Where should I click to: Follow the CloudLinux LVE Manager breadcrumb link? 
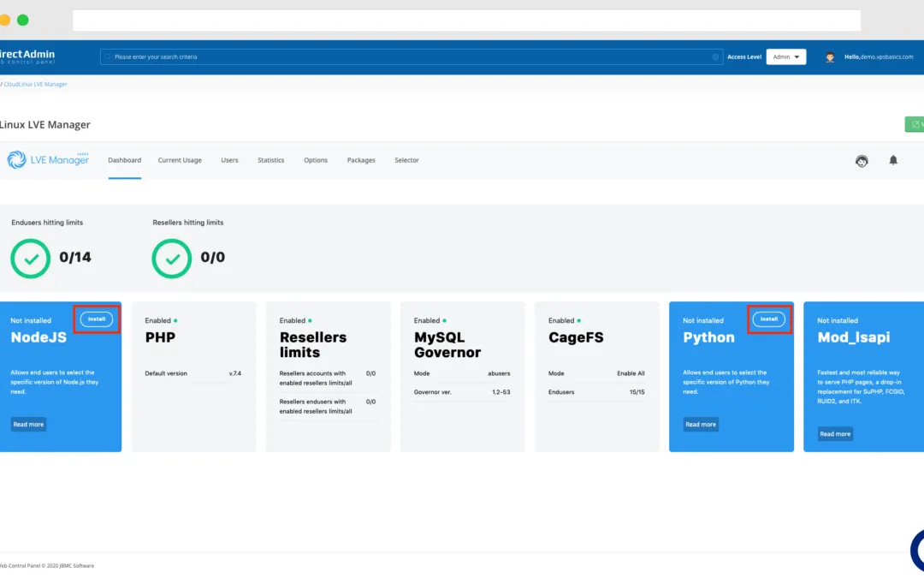coord(35,84)
